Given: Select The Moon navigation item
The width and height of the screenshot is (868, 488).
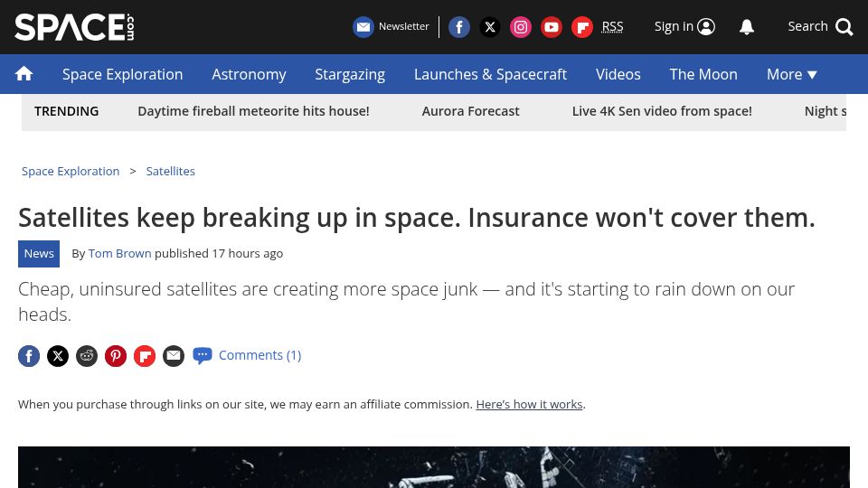Looking at the screenshot, I should pyautogui.click(x=703, y=74).
